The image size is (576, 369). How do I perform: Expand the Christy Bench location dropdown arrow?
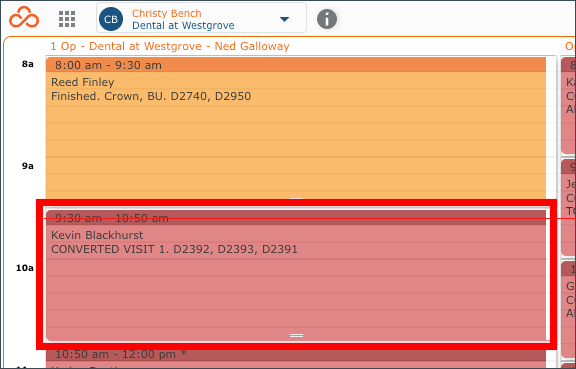coord(284,19)
